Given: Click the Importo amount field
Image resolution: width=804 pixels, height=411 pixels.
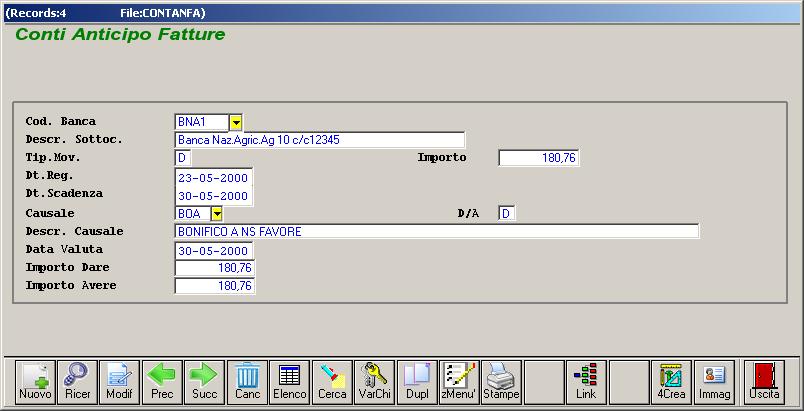Looking at the screenshot, I should tap(539, 158).
